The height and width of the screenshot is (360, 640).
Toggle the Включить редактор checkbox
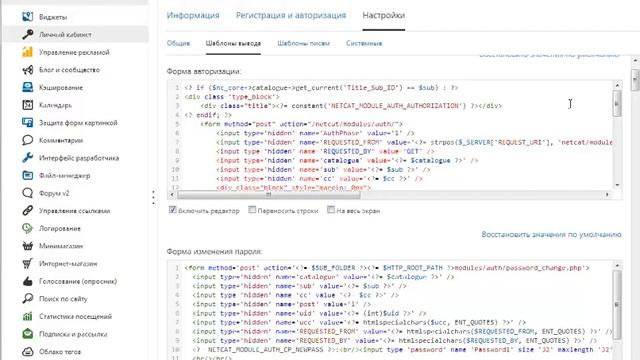(x=173, y=210)
